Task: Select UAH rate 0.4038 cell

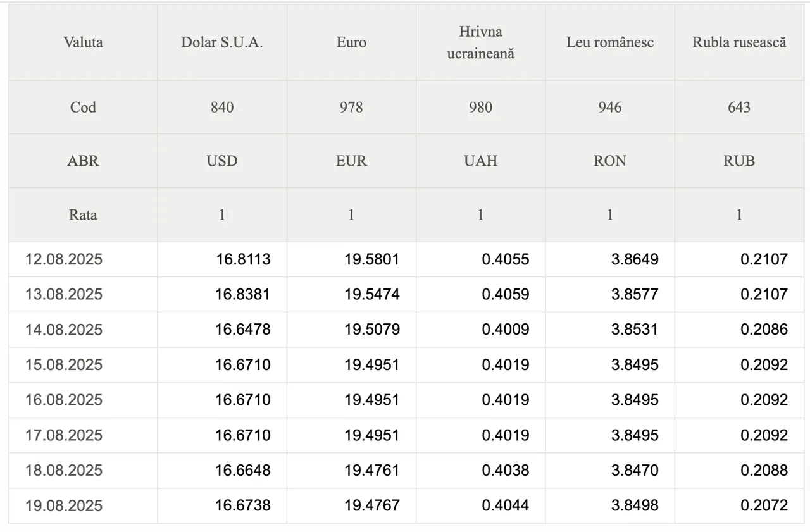Action: pyautogui.click(x=480, y=470)
